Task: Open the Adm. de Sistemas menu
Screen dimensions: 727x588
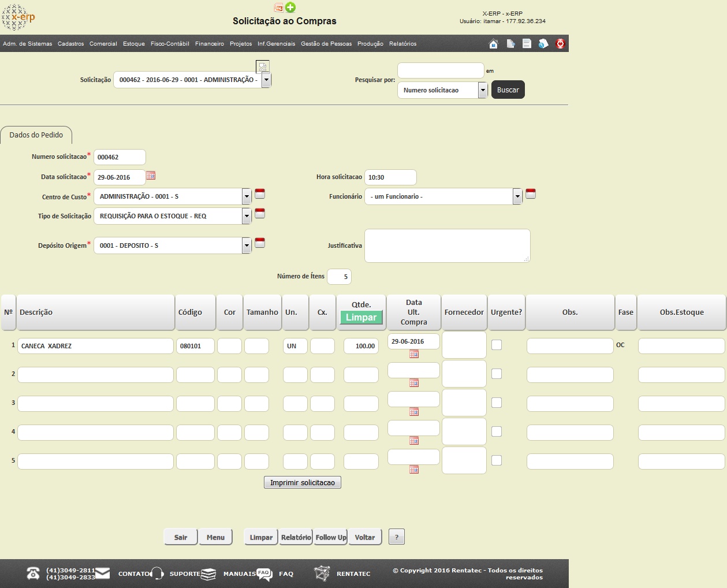Action: click(x=27, y=44)
